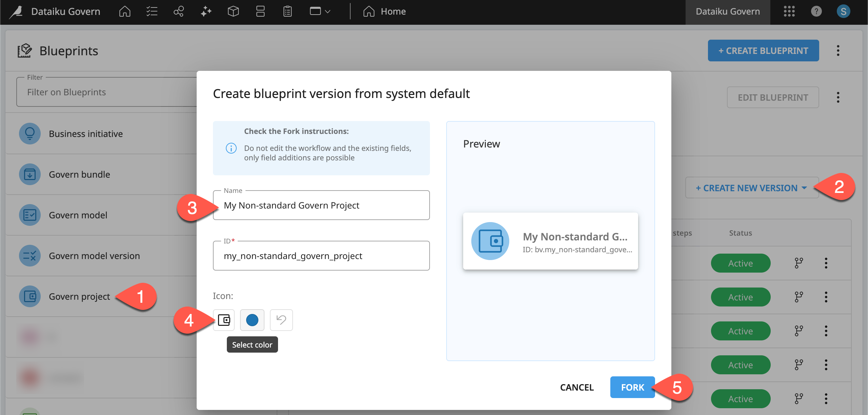Open the checklist/tasks icon in top navbar
The image size is (868, 415).
pyautogui.click(x=152, y=11)
